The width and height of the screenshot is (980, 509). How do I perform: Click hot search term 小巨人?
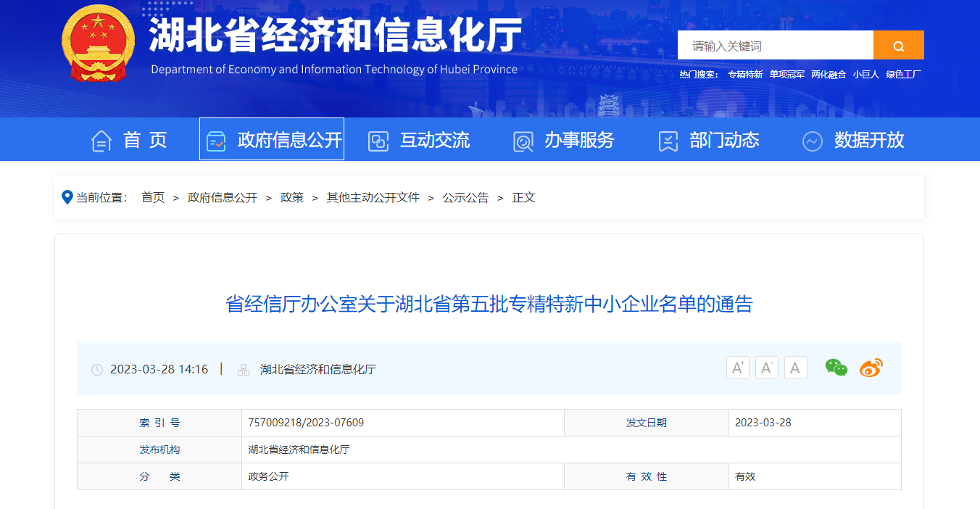click(x=866, y=74)
